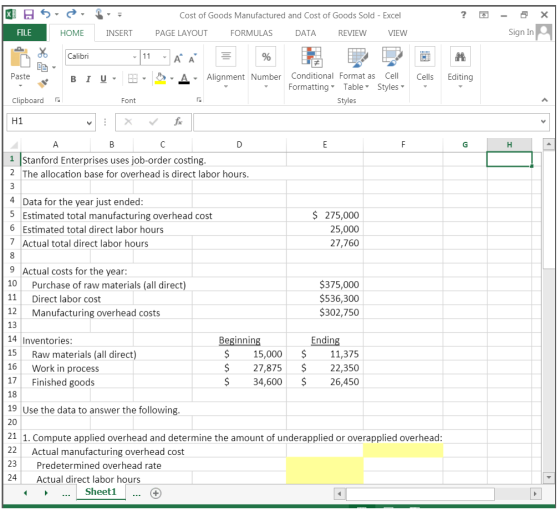Toggle Italic formatting
The image size is (560, 511).
(x=88, y=79)
